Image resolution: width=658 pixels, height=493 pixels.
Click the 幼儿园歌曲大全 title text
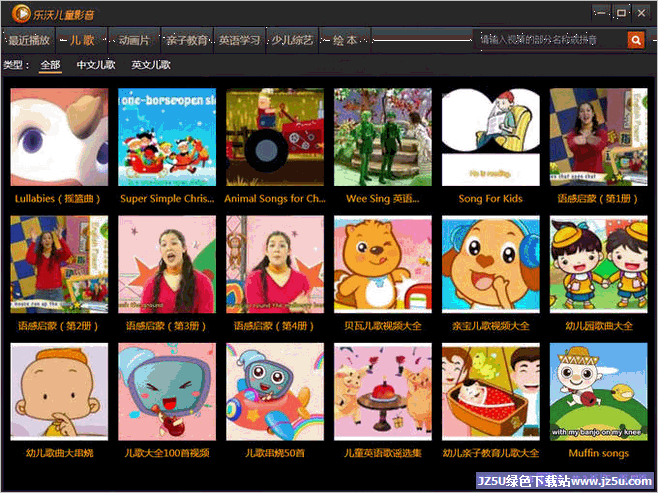[x=598, y=326]
